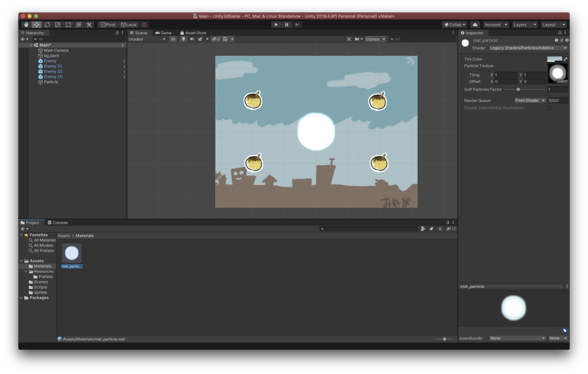Toggle 2D view mode in Scene view
This screenshot has width=588, height=374.
(x=172, y=39)
